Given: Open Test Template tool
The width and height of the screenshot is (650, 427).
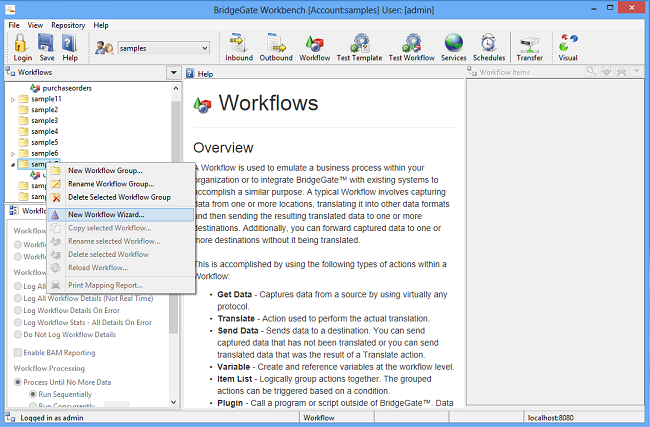Looking at the screenshot, I should pos(358,47).
